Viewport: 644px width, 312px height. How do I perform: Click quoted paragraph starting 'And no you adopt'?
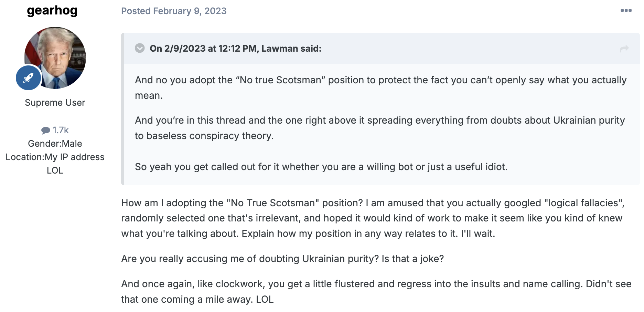point(381,87)
